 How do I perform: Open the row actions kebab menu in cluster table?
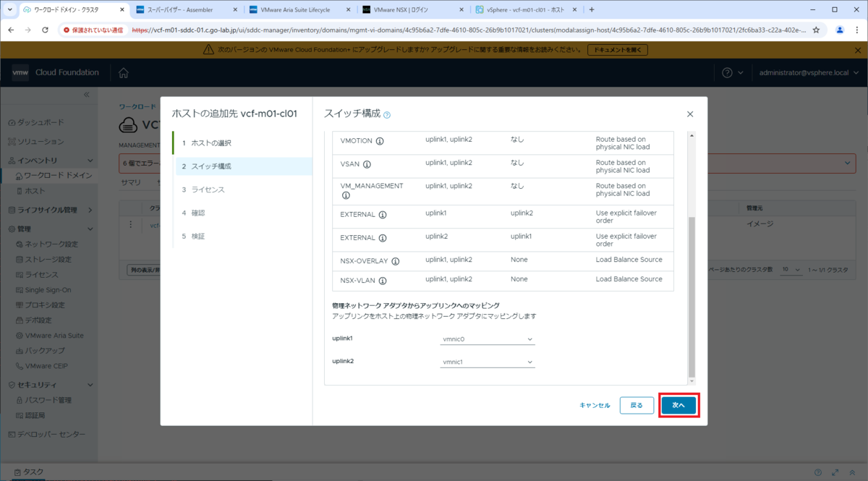(x=131, y=225)
